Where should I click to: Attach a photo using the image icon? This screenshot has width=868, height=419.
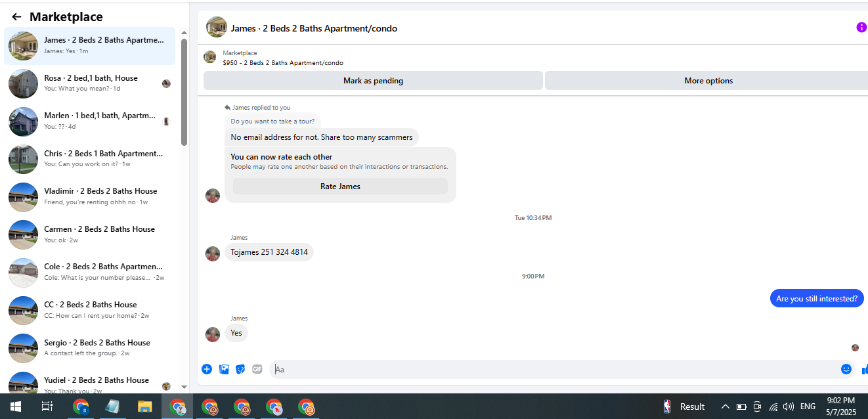[x=224, y=369]
